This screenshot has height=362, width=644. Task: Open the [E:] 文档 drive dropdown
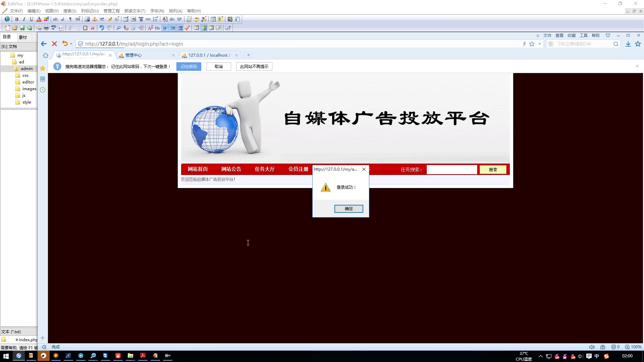[x=19, y=47]
